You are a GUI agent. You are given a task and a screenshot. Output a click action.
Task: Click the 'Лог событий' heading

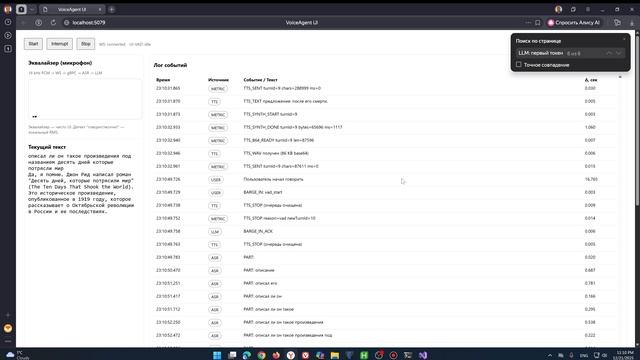pos(170,65)
